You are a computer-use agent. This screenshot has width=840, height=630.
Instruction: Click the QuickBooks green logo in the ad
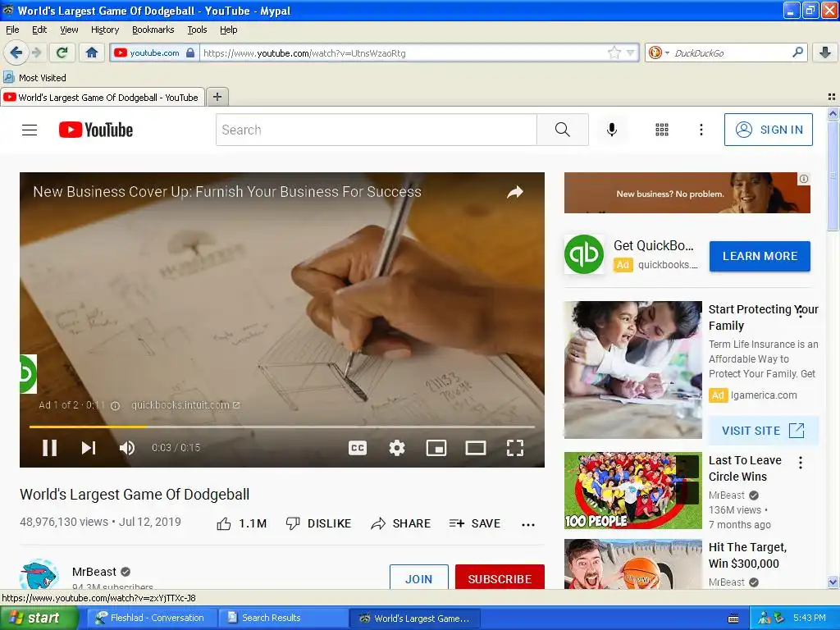584,254
